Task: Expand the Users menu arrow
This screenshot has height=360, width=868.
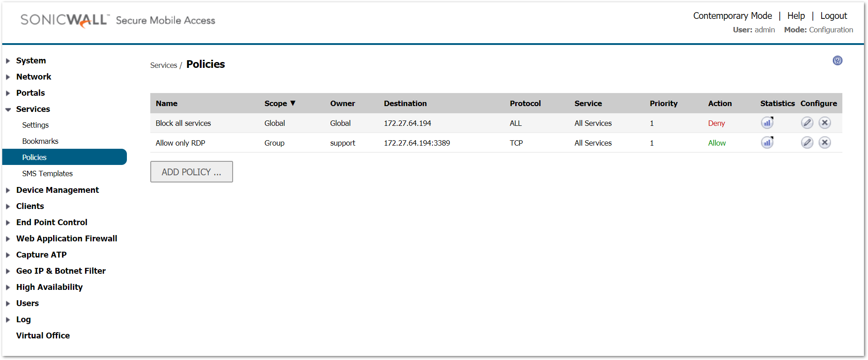Action: (x=8, y=303)
